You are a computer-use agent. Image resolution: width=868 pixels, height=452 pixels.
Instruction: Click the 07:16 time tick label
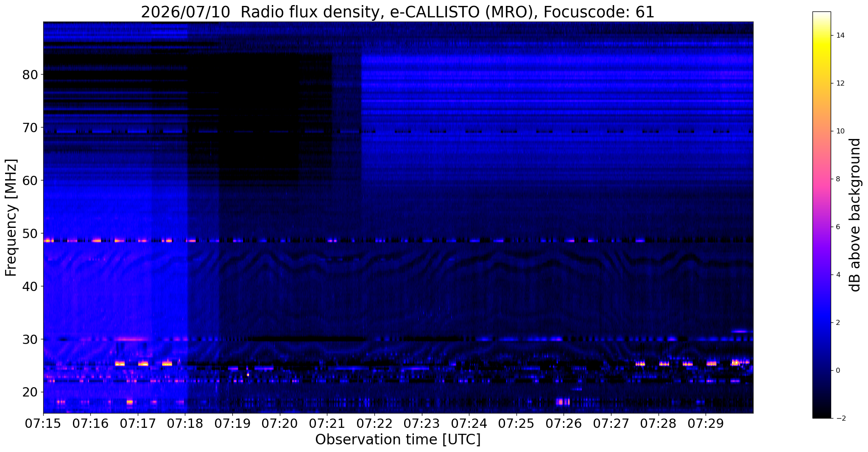coord(90,424)
